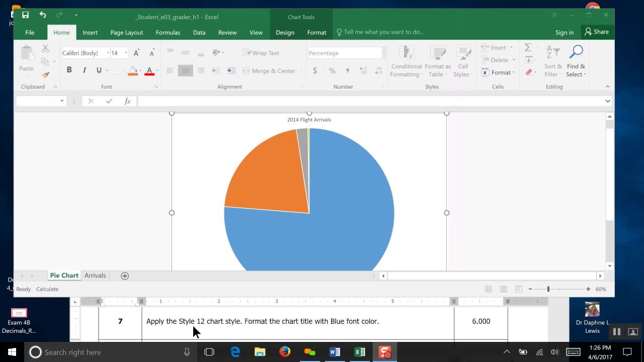Screen dimensions: 644x362
Task: Open the Name Box dropdown arrow
Action: [62, 101]
